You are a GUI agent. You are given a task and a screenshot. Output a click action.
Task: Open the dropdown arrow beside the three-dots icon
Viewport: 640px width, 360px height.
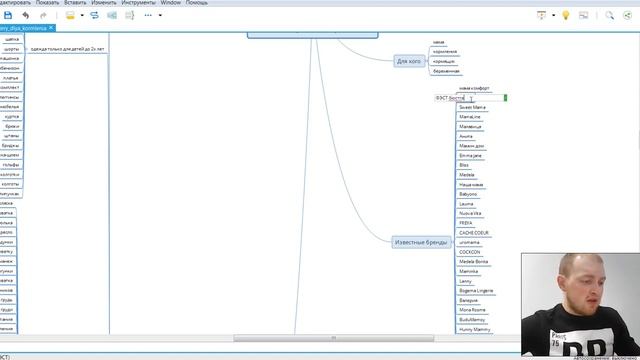point(160,16)
